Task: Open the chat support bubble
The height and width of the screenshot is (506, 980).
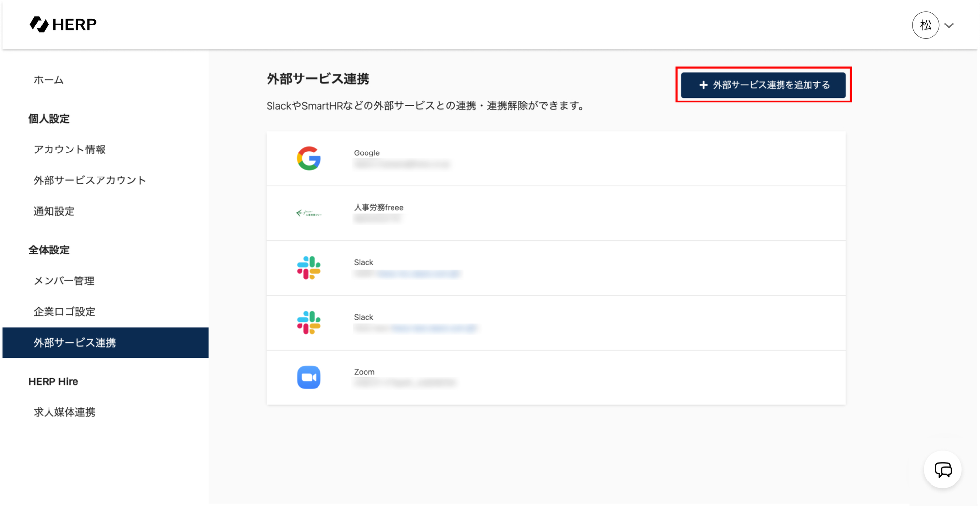Action: pyautogui.click(x=943, y=470)
